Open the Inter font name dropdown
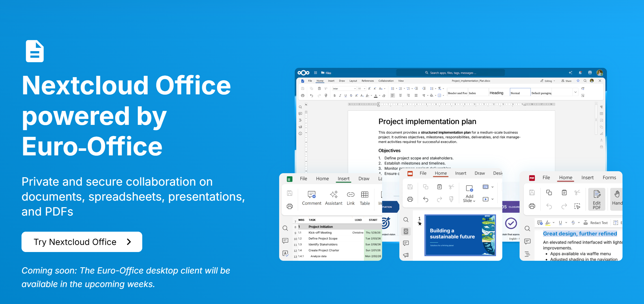Image resolution: width=644 pixels, height=304 pixels. tap(344, 89)
